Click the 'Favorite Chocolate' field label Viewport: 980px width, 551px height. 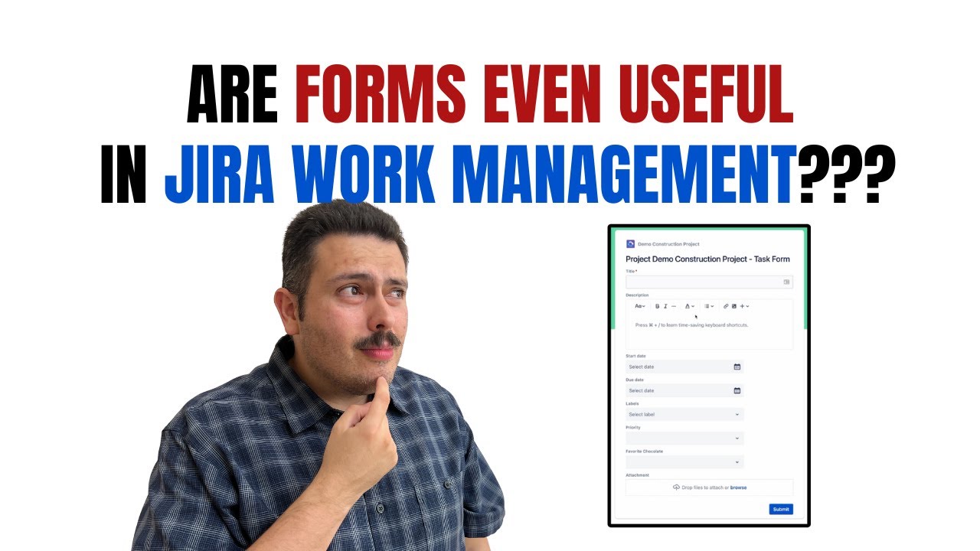click(x=644, y=452)
